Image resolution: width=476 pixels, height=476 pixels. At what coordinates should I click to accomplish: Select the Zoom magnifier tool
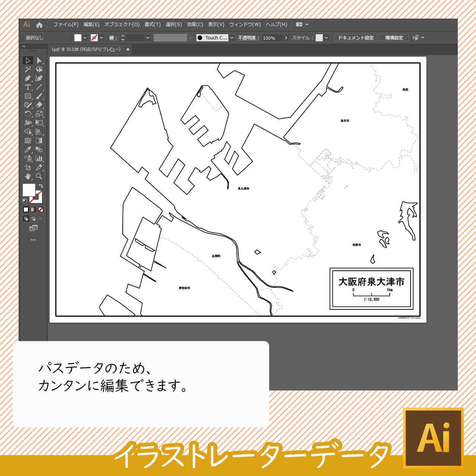coord(39,176)
